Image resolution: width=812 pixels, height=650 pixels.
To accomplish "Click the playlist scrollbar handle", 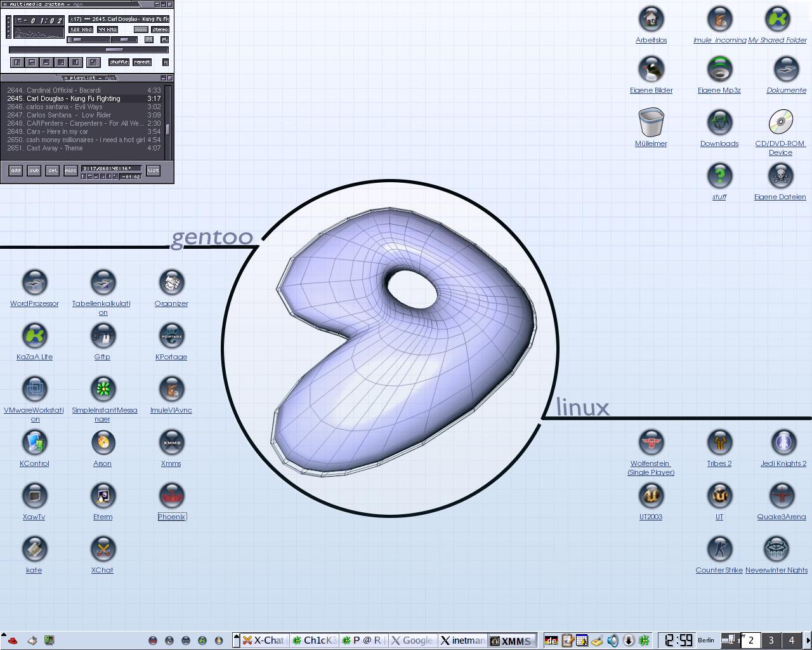I will tap(167, 129).
